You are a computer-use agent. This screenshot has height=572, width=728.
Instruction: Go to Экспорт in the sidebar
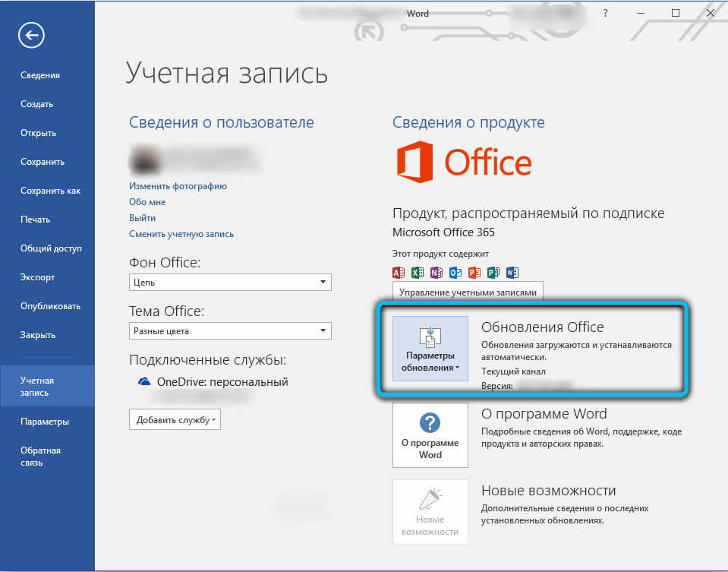pyautogui.click(x=37, y=277)
